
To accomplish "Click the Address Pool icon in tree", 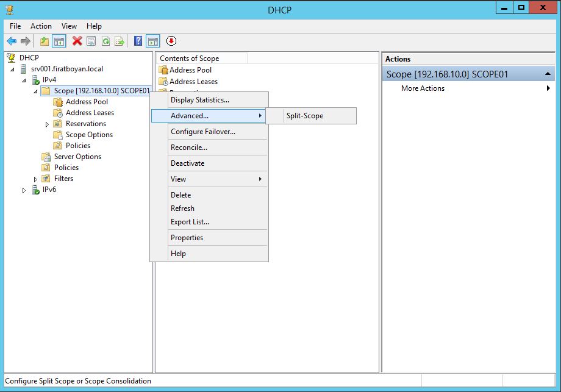I will tap(58, 102).
